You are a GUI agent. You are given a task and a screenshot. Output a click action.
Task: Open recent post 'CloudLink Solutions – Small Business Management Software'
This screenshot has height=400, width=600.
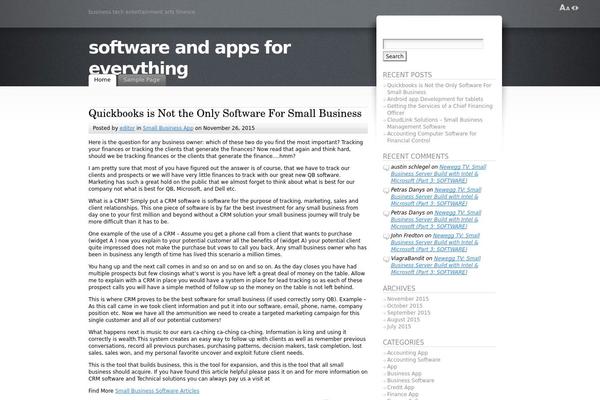click(x=435, y=123)
